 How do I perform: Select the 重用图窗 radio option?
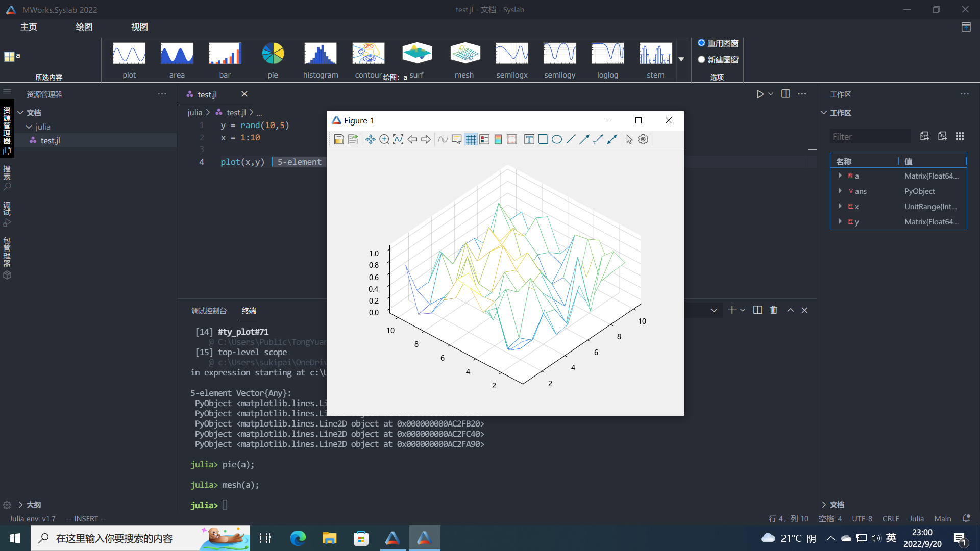(x=701, y=43)
